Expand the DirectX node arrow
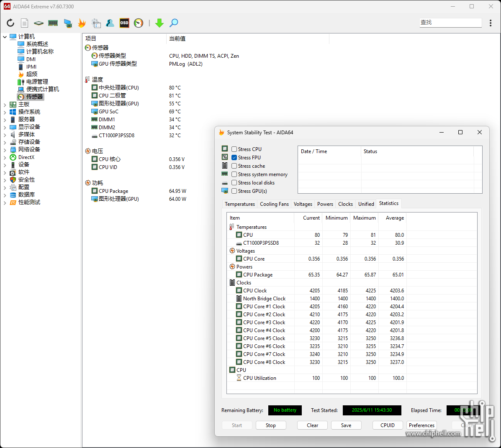Viewport: 501px width, 448px height. pos(5,157)
